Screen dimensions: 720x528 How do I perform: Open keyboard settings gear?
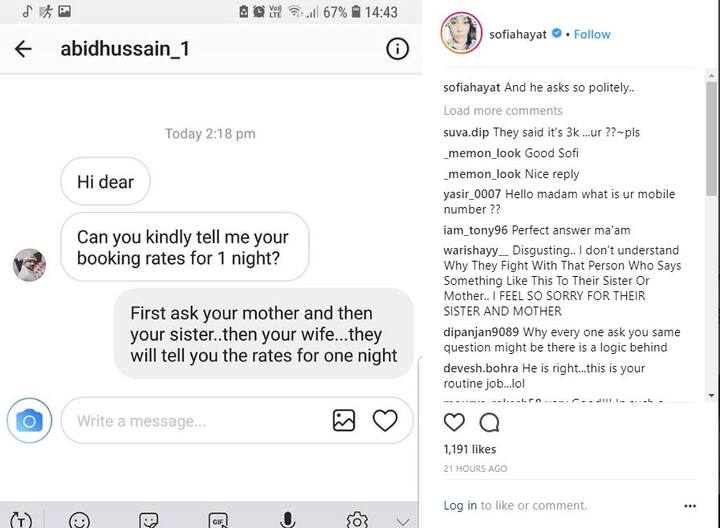356,520
